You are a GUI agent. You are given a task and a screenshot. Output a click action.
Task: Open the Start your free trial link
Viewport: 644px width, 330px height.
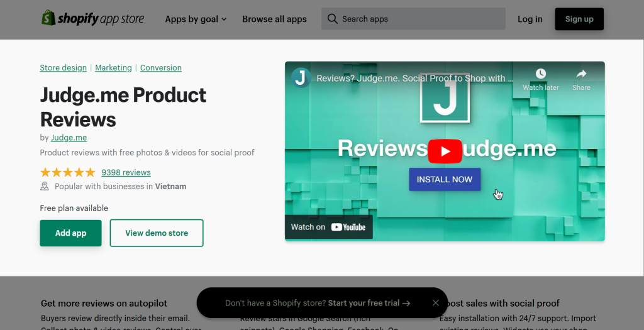pyautogui.click(x=369, y=303)
